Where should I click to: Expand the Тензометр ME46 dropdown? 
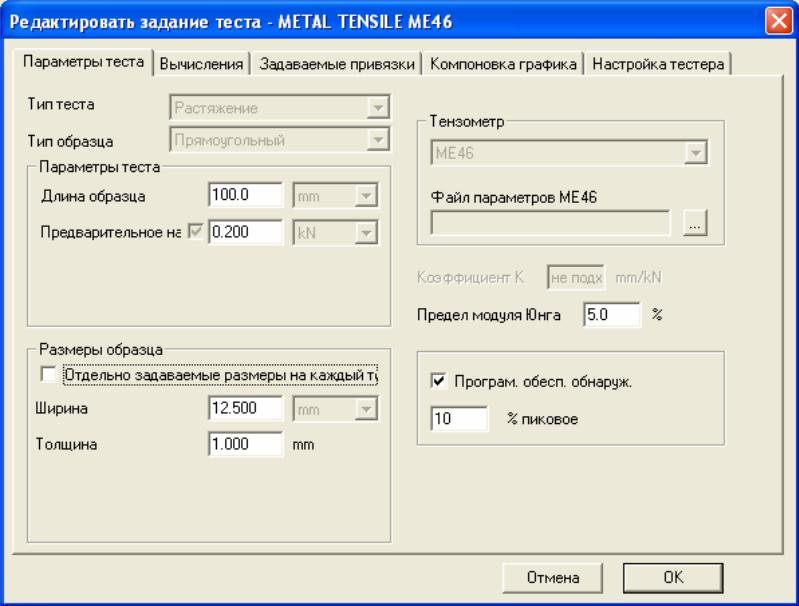coord(696,153)
